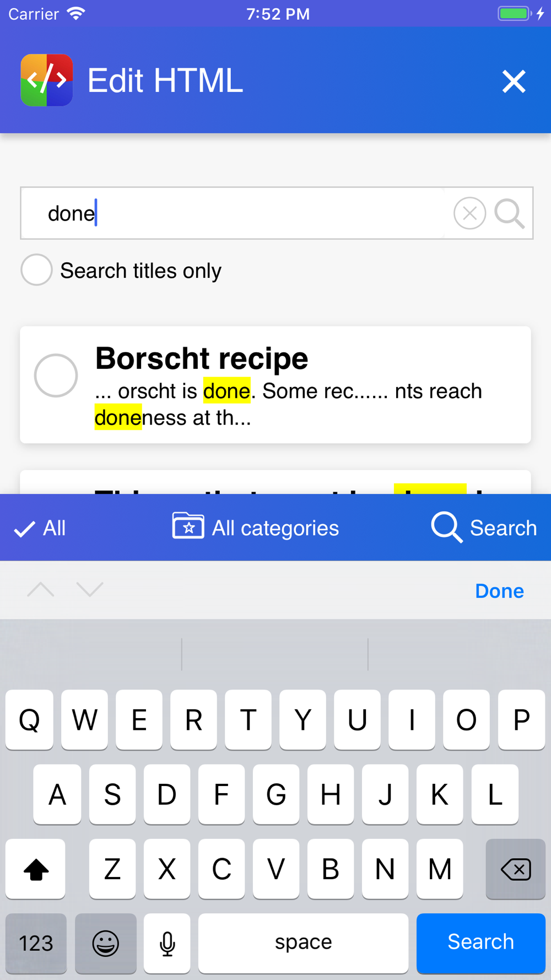Tap the keyboard microphone dictation key
The height and width of the screenshot is (980, 551).
coord(167,944)
